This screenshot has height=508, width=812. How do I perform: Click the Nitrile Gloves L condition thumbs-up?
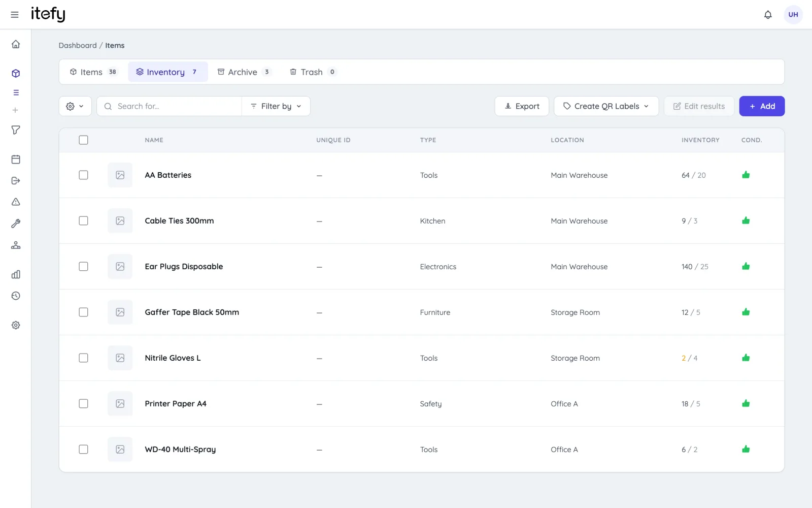[x=746, y=358]
